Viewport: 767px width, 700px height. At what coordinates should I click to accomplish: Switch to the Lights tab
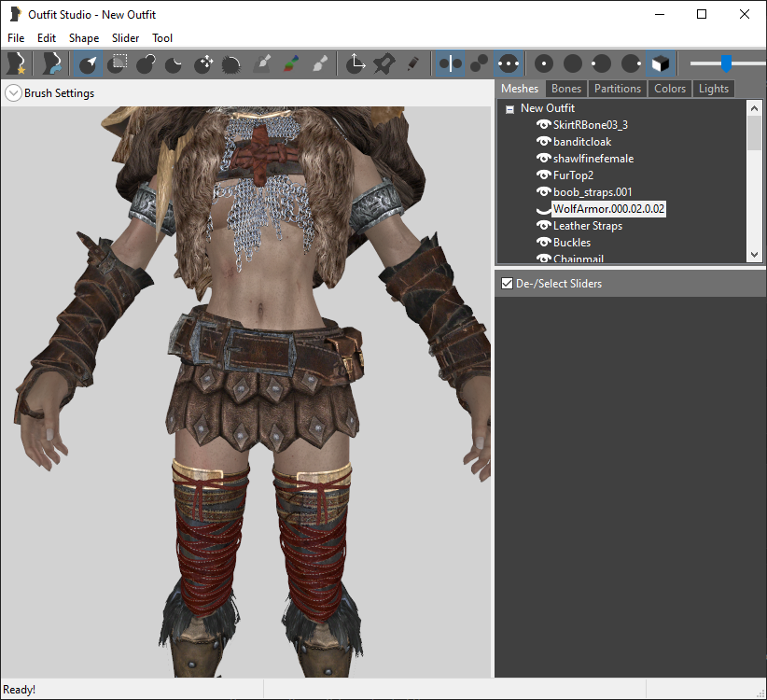click(x=713, y=89)
